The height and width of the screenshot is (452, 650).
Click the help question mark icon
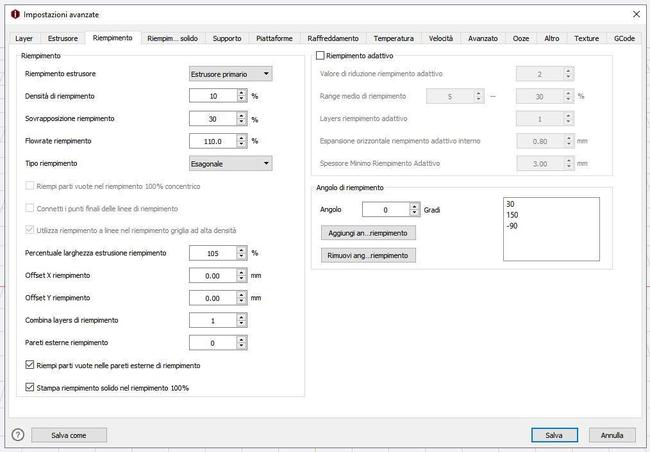pyautogui.click(x=17, y=435)
